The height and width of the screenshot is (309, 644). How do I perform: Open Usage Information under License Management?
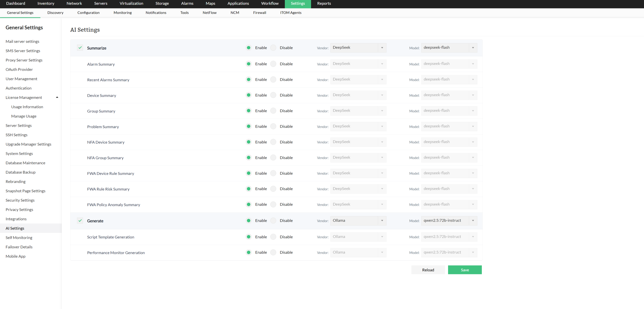27,107
